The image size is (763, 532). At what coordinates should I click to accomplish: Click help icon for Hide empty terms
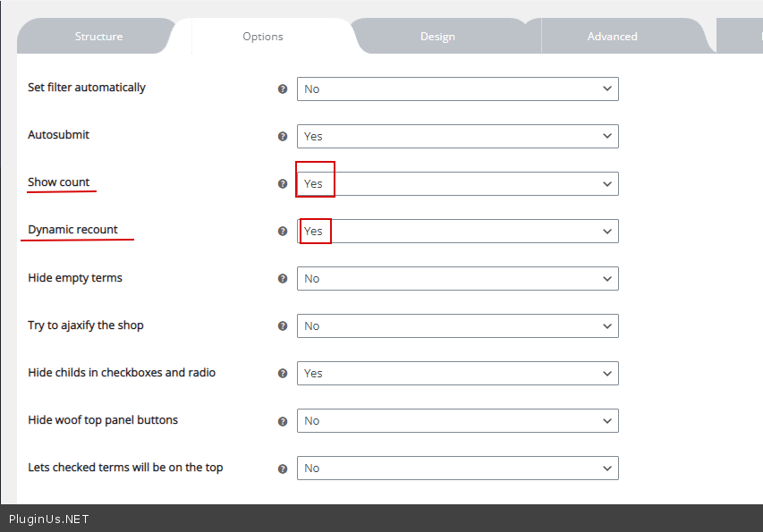pos(283,279)
